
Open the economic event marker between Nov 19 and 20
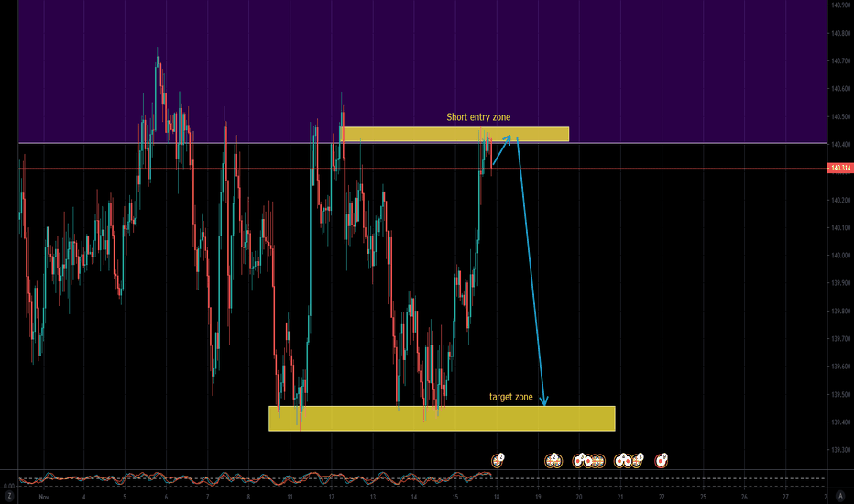coord(553,460)
